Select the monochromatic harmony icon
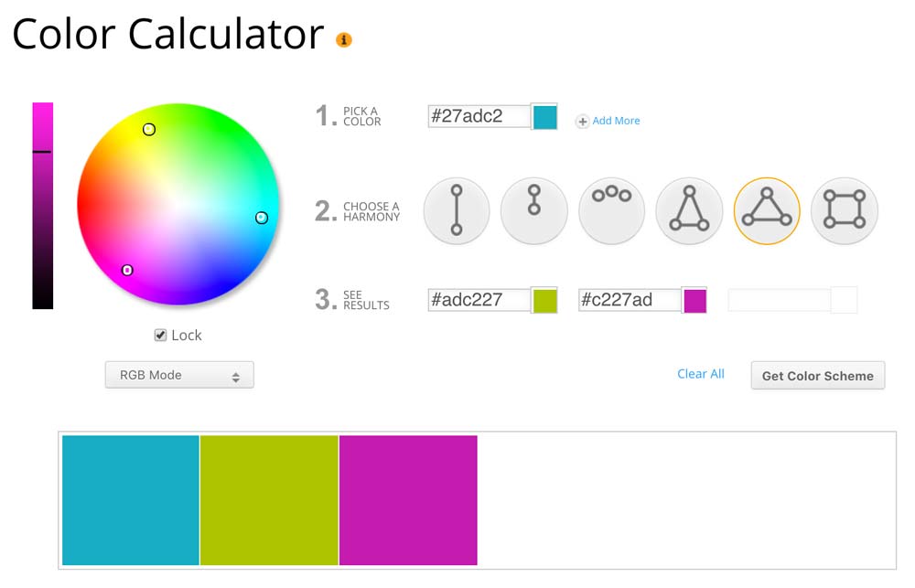Screen dimensions: 915x588 point(533,210)
